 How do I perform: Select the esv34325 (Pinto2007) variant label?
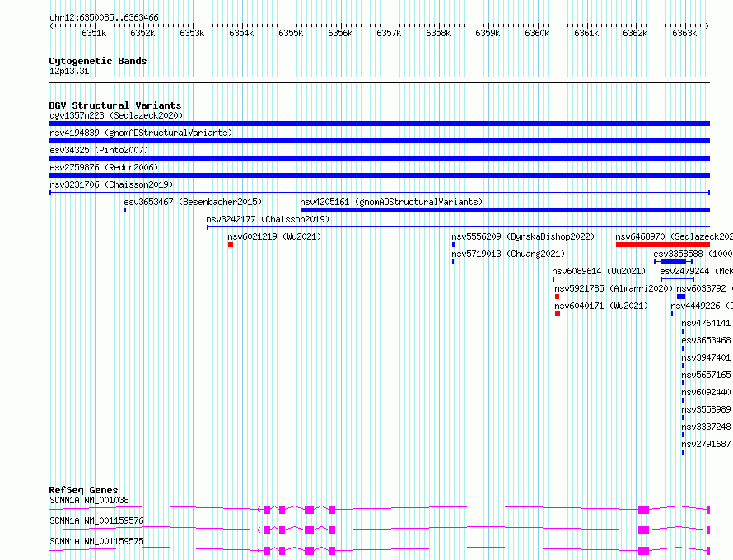(99, 150)
